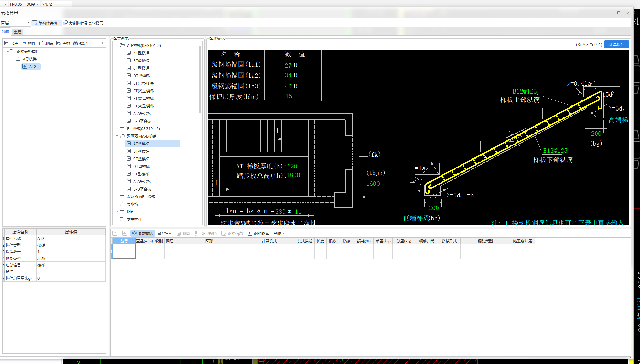Select the AT2 component icon in tree
640x364 pixels.
tap(25, 66)
